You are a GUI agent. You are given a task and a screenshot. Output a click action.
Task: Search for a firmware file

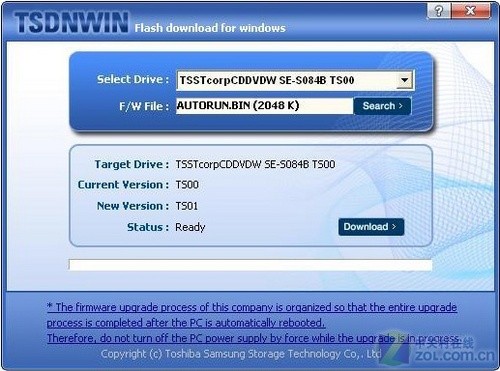point(382,106)
